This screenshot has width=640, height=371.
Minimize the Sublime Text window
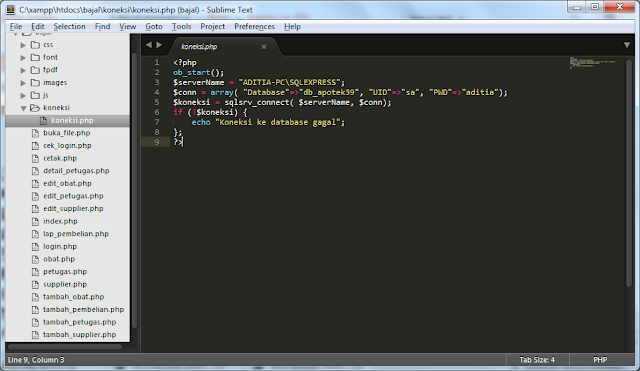pyautogui.click(x=577, y=7)
